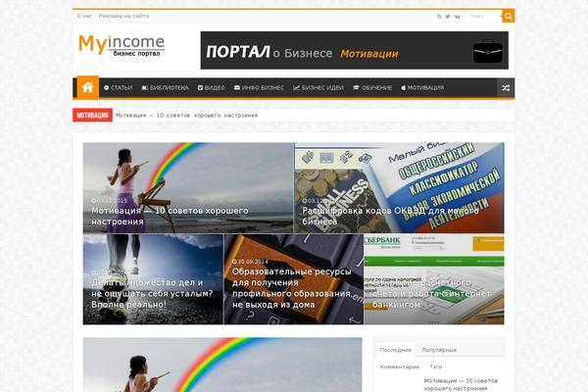The image size is (588, 392).
Task: Click the Myincome бизнес портал logo
Action: [122, 45]
